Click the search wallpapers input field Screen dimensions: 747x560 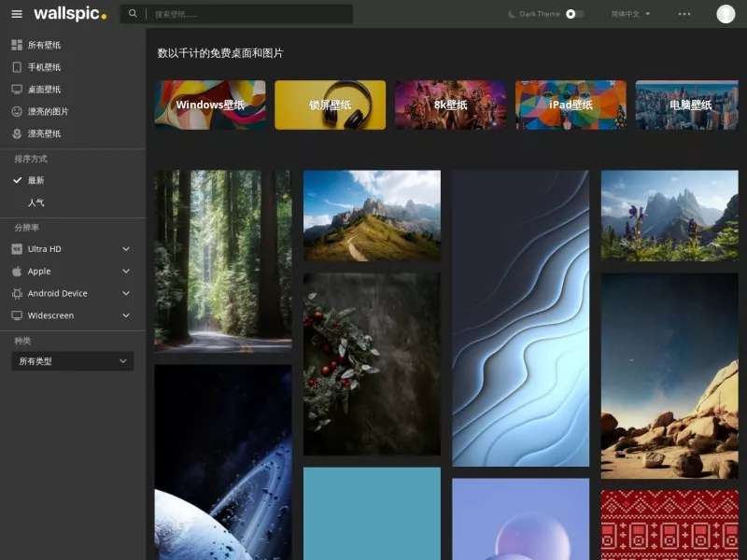251,14
